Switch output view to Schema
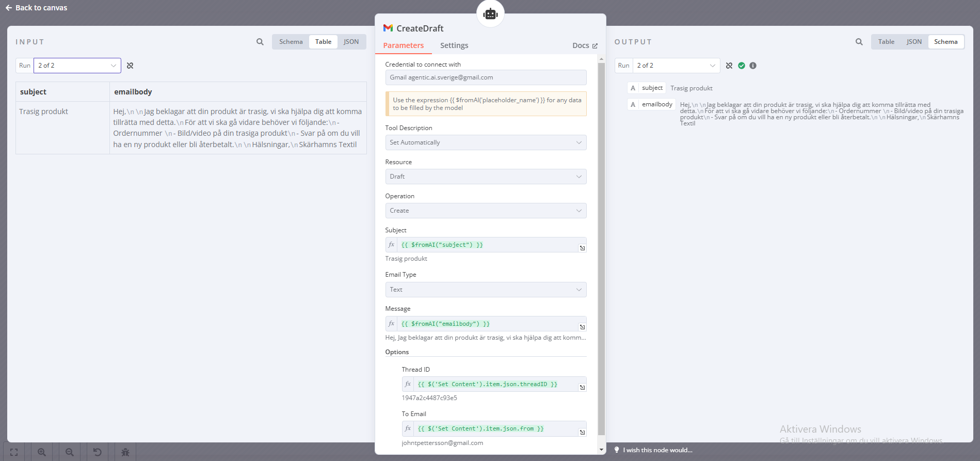 (946, 42)
